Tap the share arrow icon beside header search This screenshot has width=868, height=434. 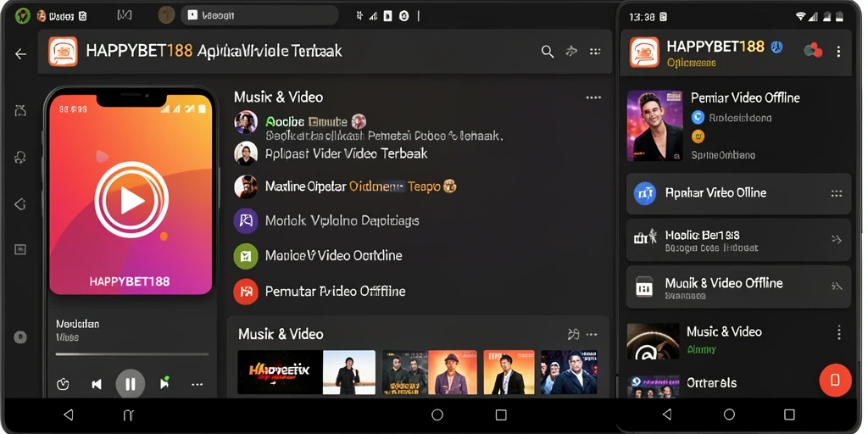(x=571, y=52)
